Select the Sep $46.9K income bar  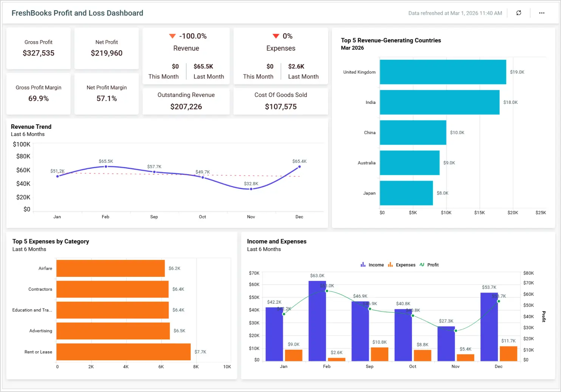[360, 331]
